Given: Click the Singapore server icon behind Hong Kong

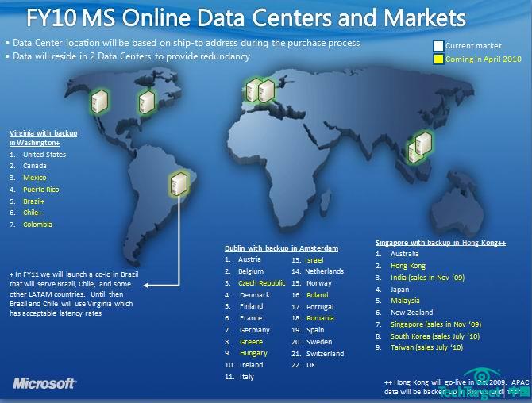Looking at the screenshot, I should (413, 154).
